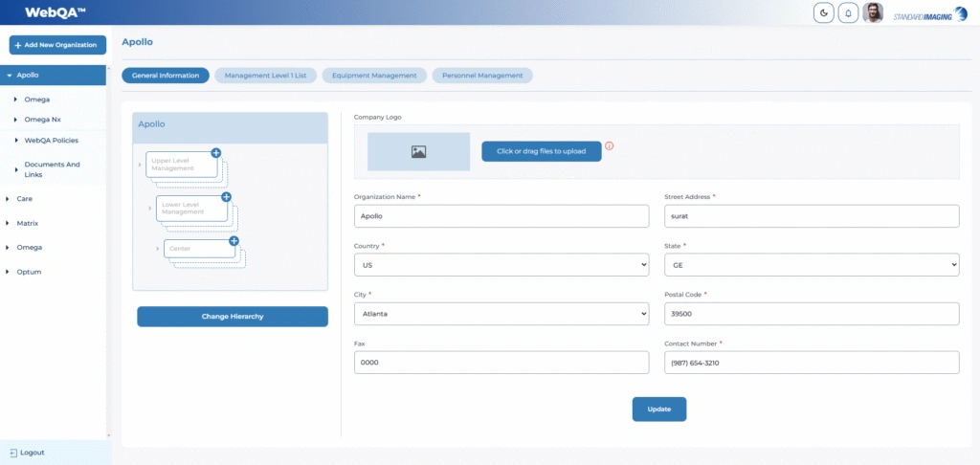
Task: Open the City dropdown
Action: 501,313
